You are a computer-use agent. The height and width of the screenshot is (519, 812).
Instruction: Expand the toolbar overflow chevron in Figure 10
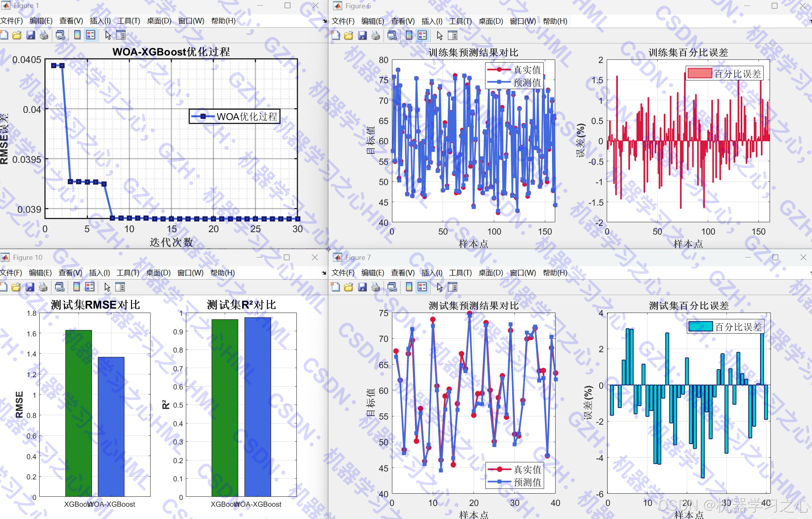(323, 273)
